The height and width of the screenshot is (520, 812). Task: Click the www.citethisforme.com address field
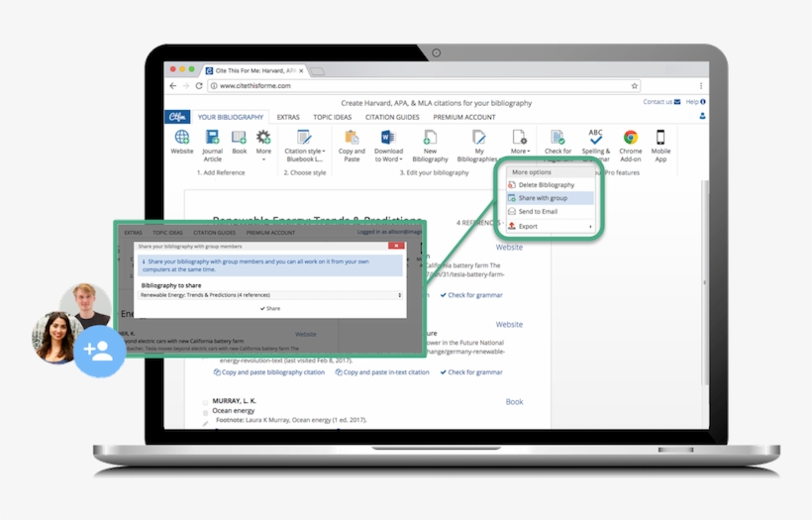tap(424, 86)
